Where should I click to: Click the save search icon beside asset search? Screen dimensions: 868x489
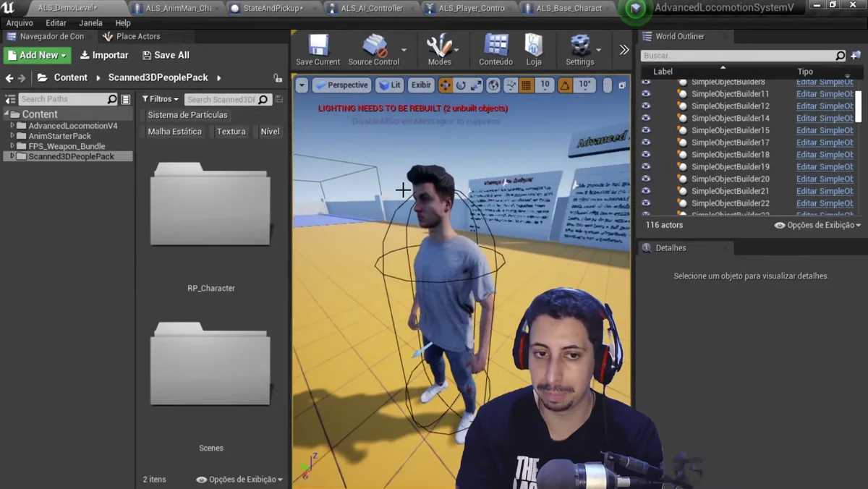point(279,99)
